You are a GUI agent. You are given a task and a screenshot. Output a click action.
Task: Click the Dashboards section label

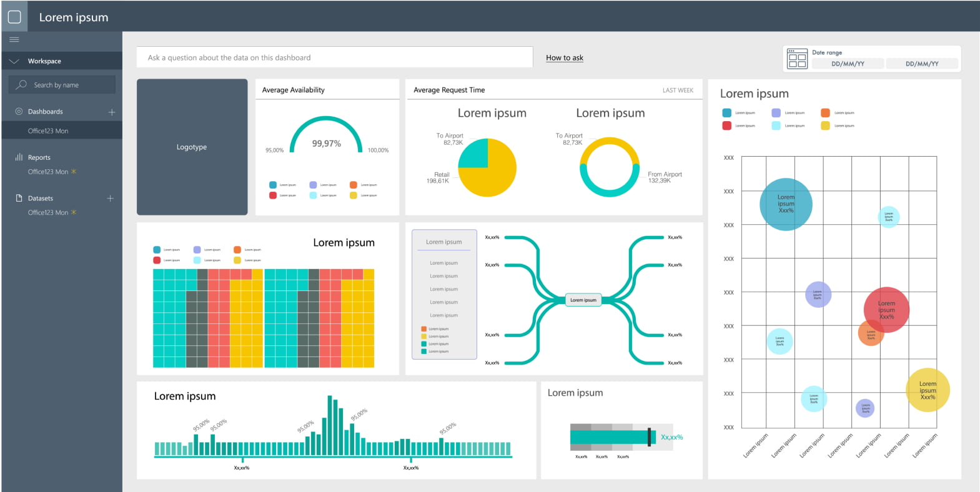point(46,112)
